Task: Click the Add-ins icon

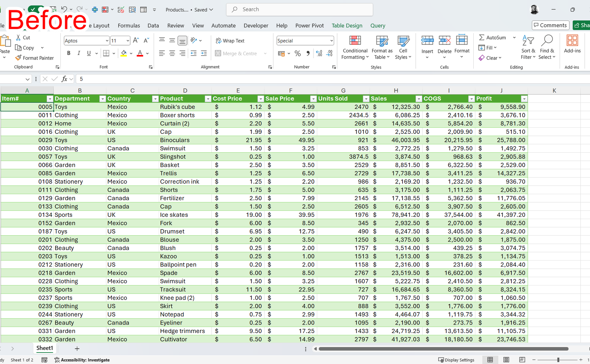Action: [x=572, y=41]
